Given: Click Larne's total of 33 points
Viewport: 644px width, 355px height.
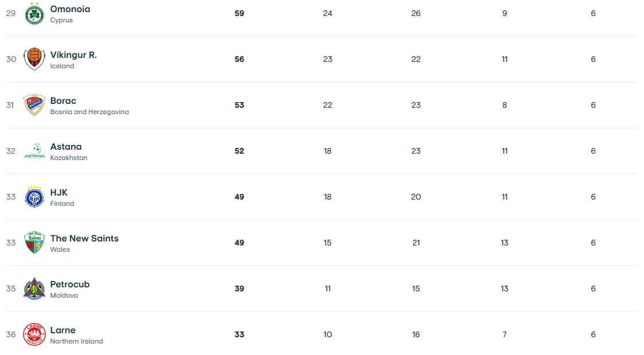Looking at the screenshot, I should pos(239,334).
